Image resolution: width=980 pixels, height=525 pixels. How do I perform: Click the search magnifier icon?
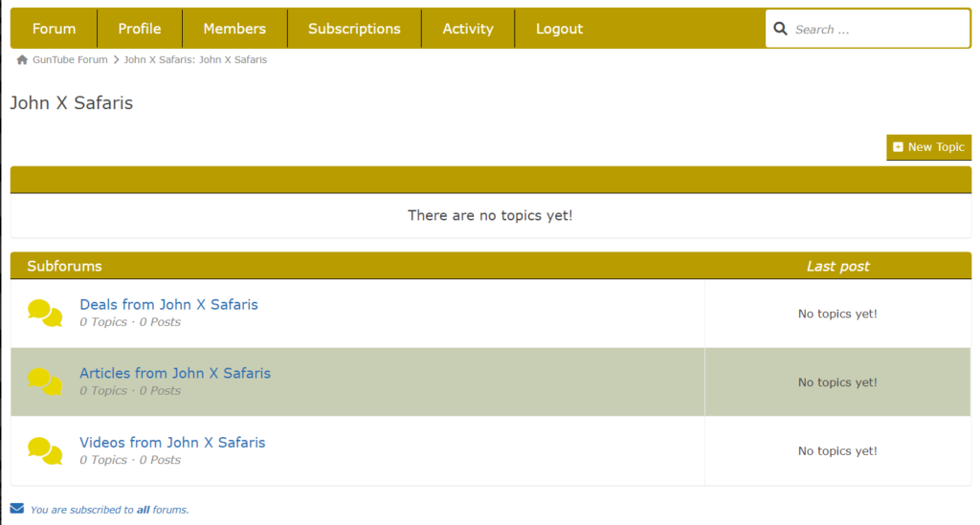click(780, 29)
